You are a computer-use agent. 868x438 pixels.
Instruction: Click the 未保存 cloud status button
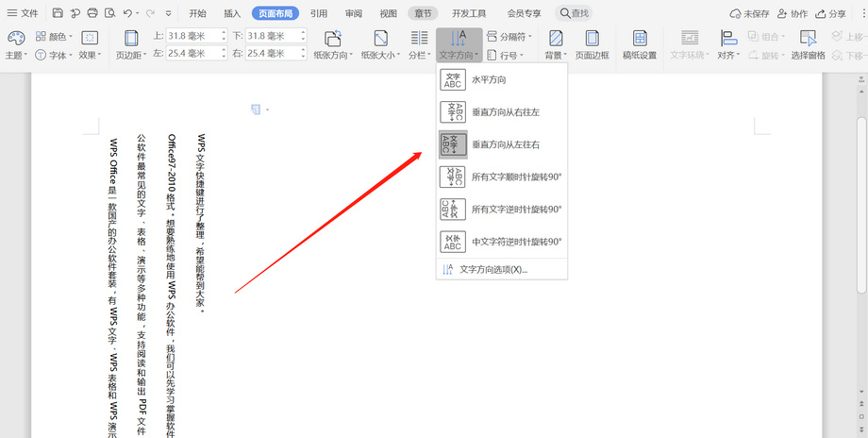(x=749, y=13)
